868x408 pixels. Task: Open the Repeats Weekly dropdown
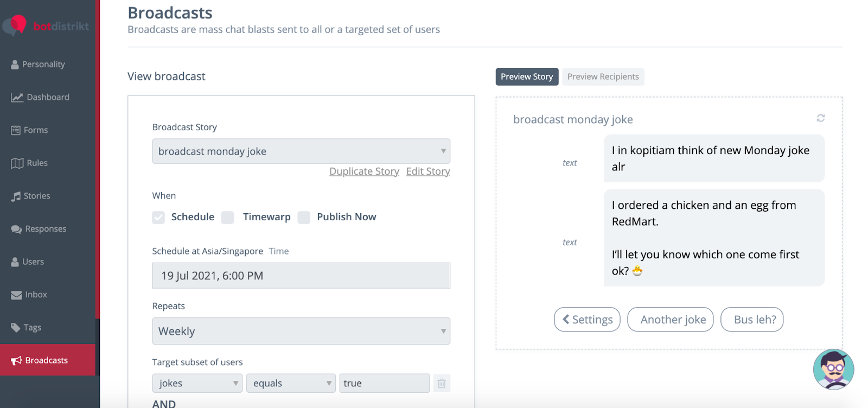coord(301,331)
